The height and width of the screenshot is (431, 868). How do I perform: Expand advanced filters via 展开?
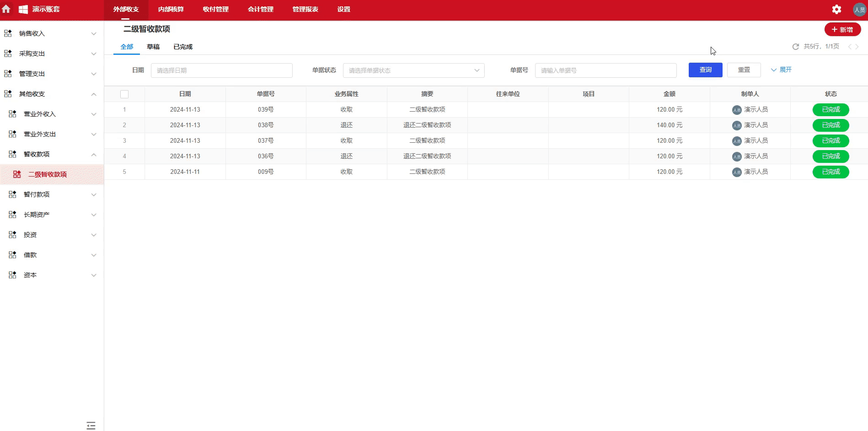(x=782, y=70)
